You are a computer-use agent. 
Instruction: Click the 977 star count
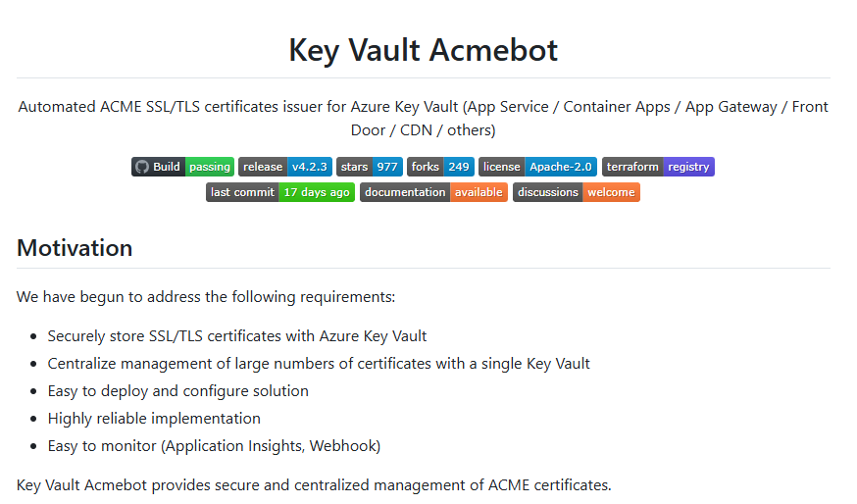coord(387,167)
